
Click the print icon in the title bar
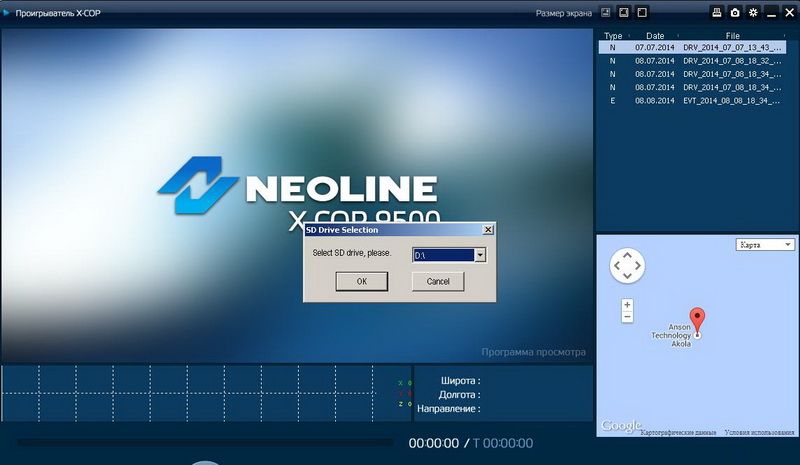pos(717,13)
